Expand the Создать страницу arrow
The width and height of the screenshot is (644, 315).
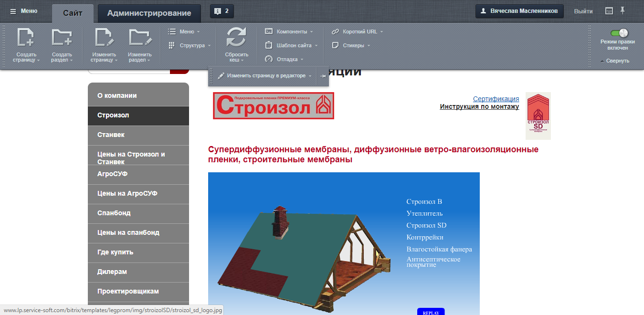tap(38, 61)
